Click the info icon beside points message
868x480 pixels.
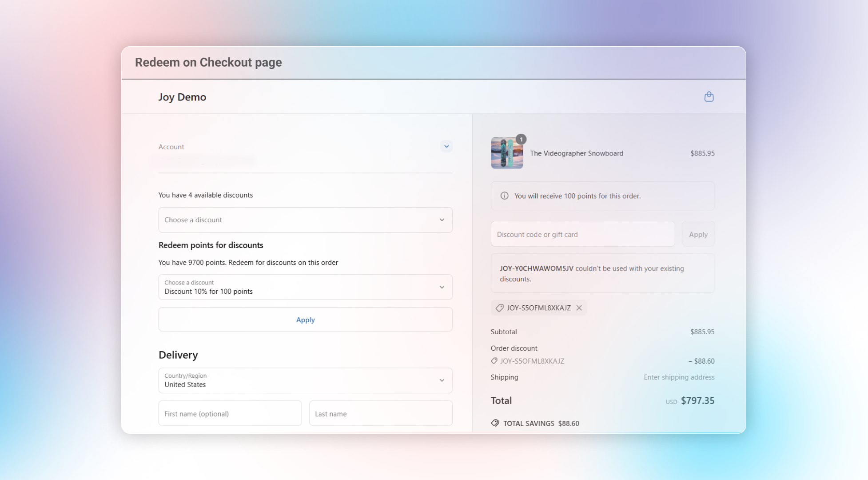click(x=504, y=196)
